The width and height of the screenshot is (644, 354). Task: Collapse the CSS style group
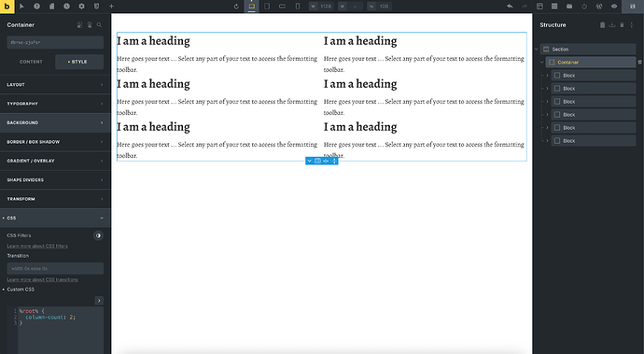point(55,218)
